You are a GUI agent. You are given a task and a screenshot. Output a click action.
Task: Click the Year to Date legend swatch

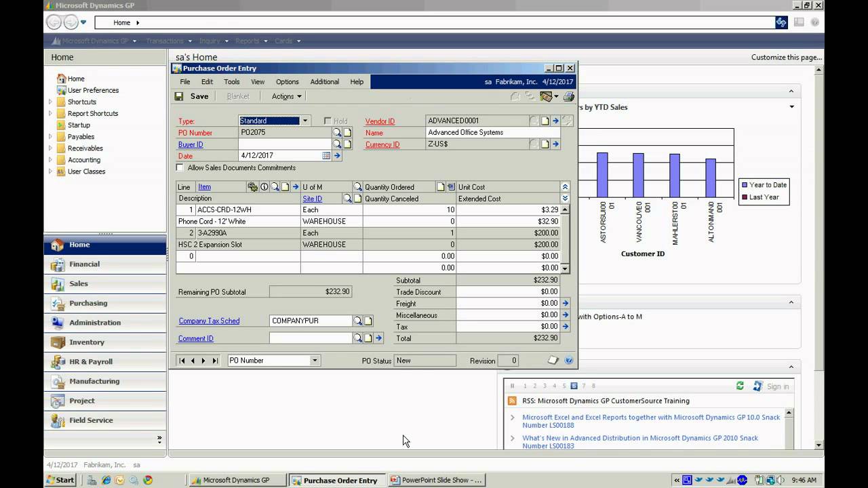[744, 185]
